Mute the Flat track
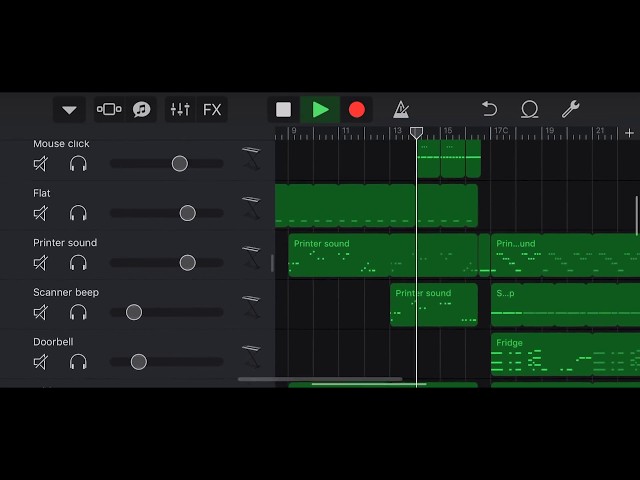The image size is (640, 480). pos(41,213)
